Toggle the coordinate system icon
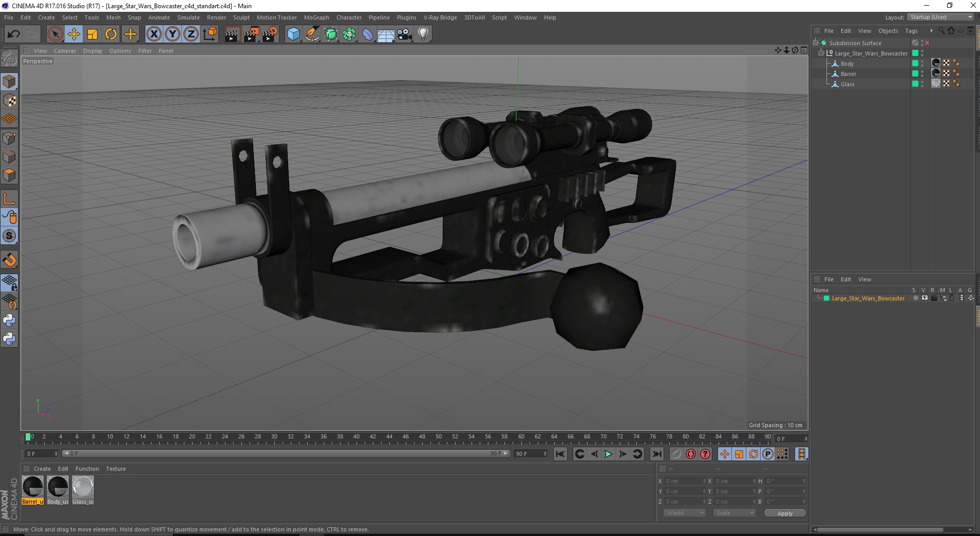The height and width of the screenshot is (536, 980). pos(210,34)
